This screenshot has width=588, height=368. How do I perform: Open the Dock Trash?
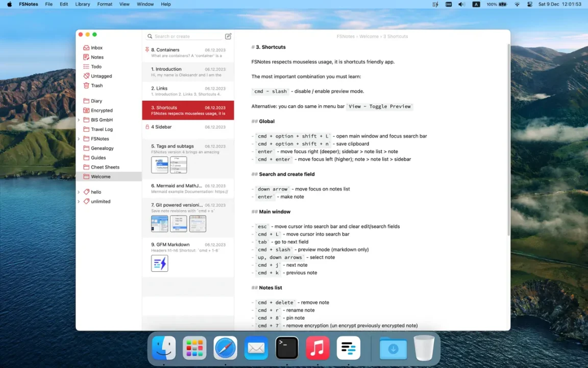tap(424, 348)
